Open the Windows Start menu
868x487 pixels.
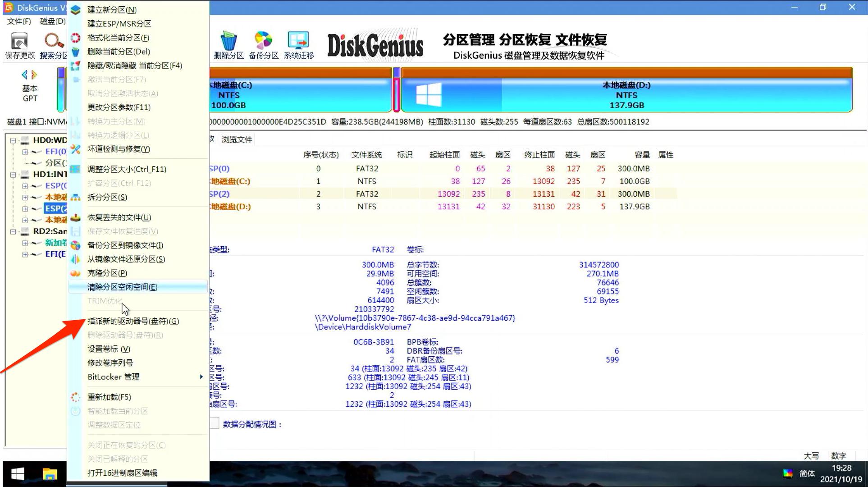point(17,473)
